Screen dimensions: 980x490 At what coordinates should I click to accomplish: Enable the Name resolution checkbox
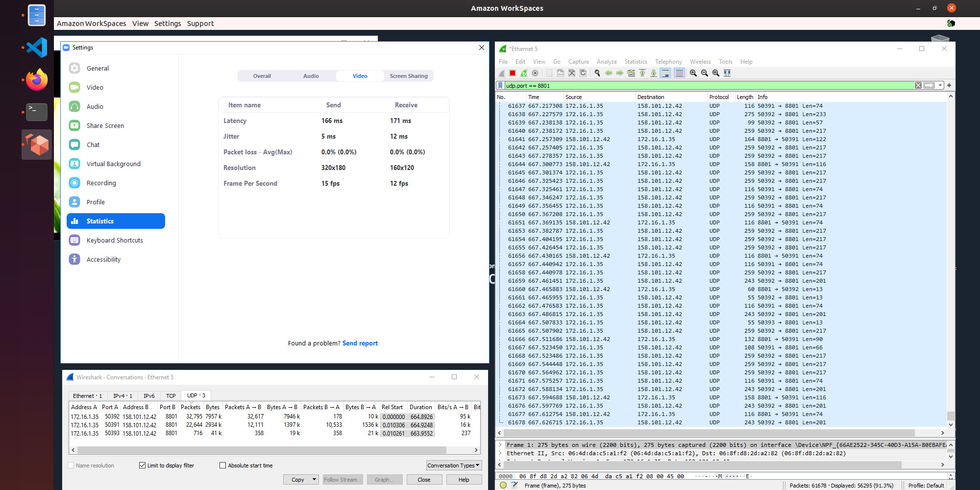pos(71,465)
